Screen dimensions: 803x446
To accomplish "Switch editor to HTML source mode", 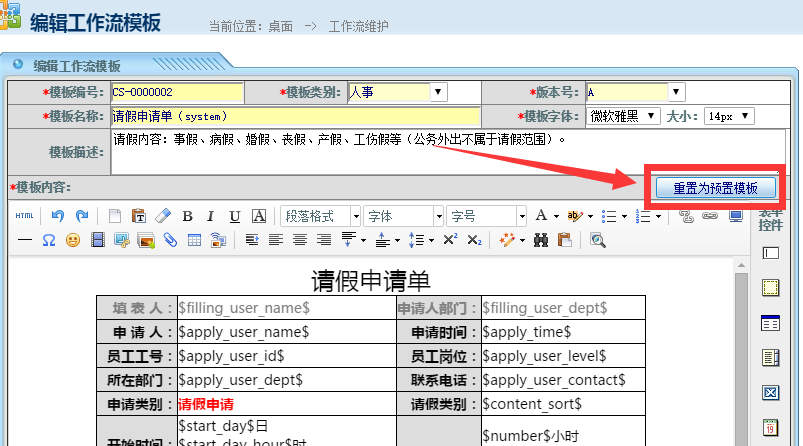I will pyautogui.click(x=24, y=216).
